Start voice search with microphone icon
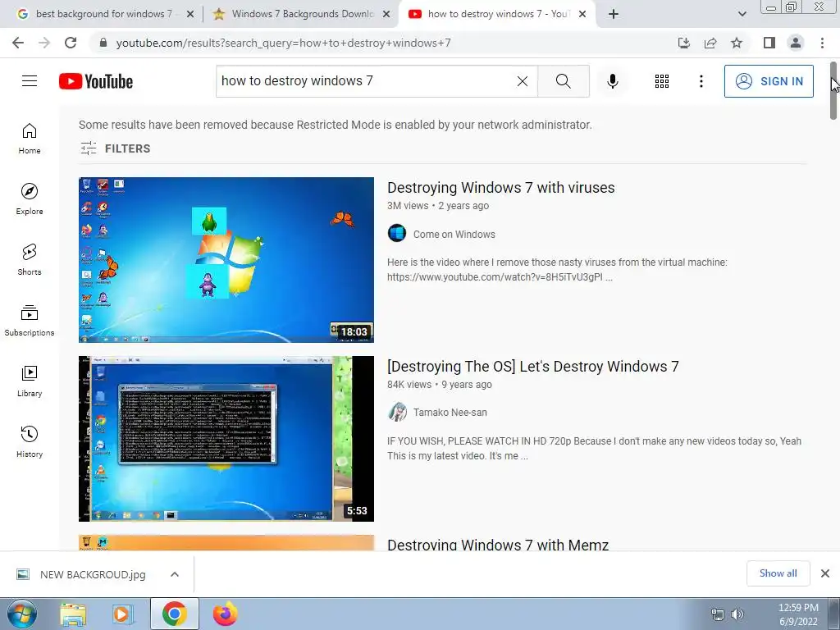This screenshot has height=630, width=840. (x=612, y=81)
